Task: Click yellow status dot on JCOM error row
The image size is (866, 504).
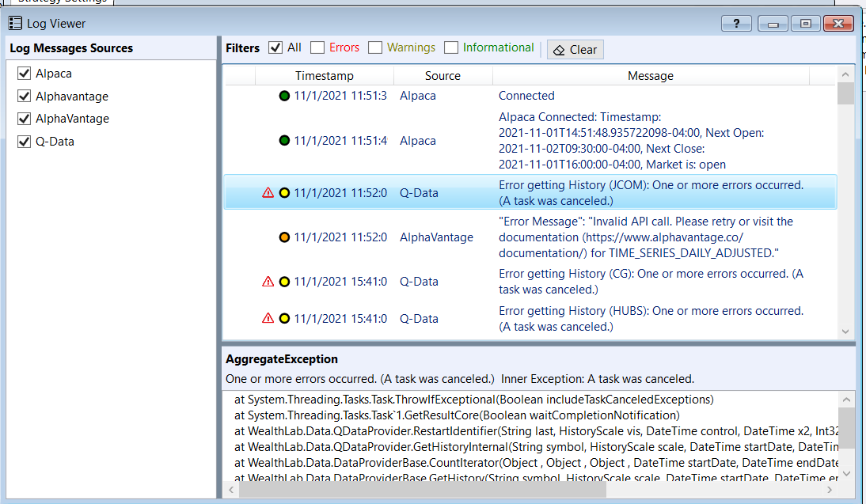Action: click(x=284, y=192)
